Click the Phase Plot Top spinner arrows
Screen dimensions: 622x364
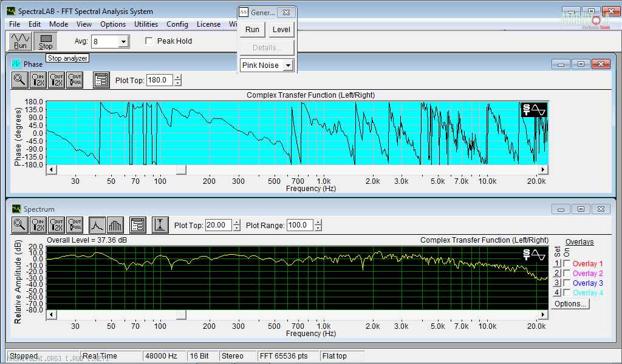pos(178,81)
